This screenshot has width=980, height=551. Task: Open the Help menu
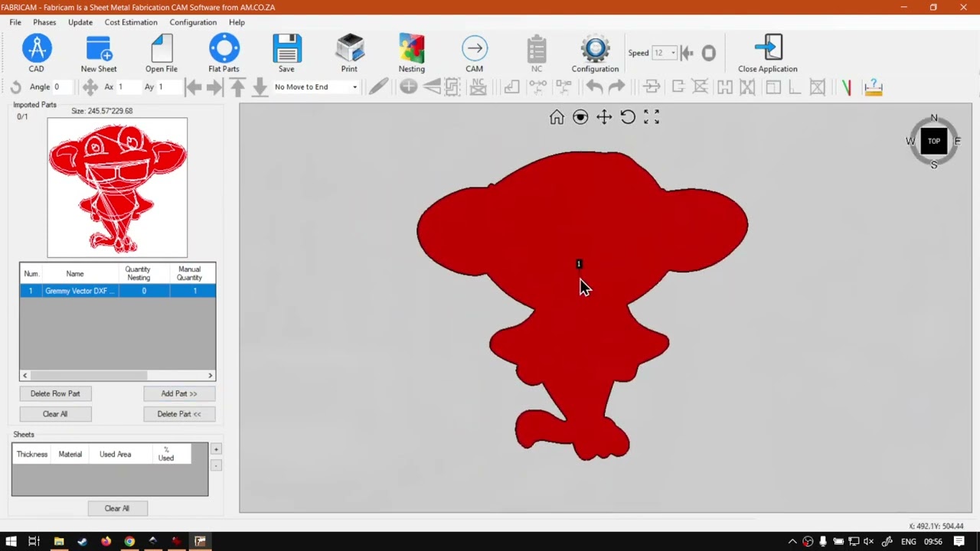[x=237, y=22]
